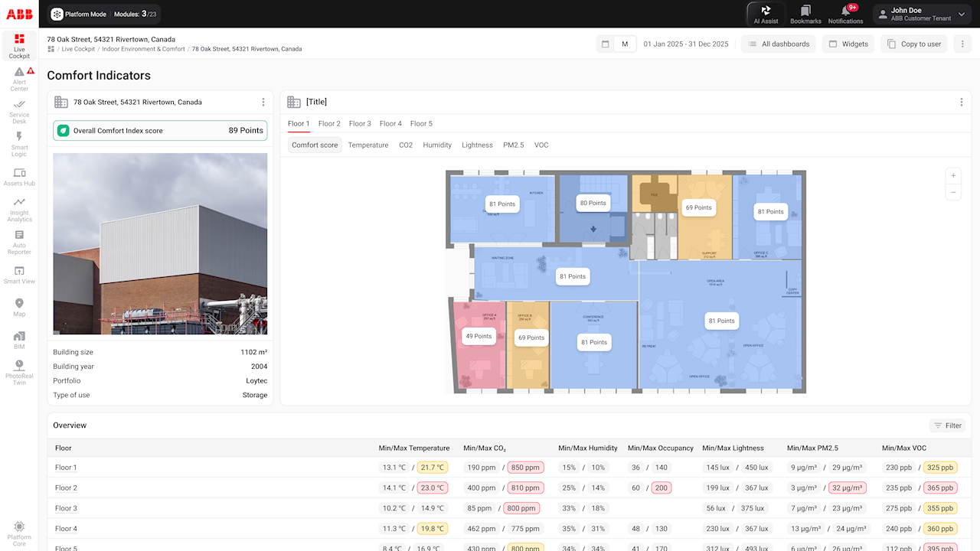Expand John Doe user menu
This screenshot has width=980, height=551.
coord(923,14)
